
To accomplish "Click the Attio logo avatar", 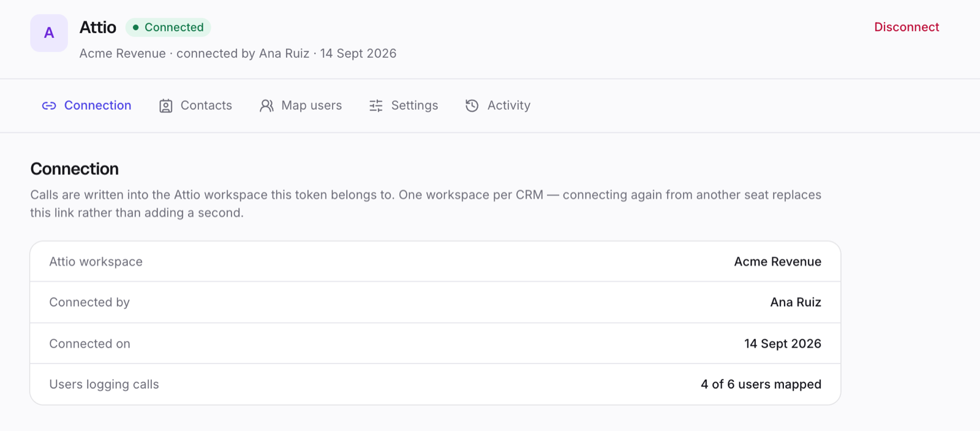I will [49, 33].
